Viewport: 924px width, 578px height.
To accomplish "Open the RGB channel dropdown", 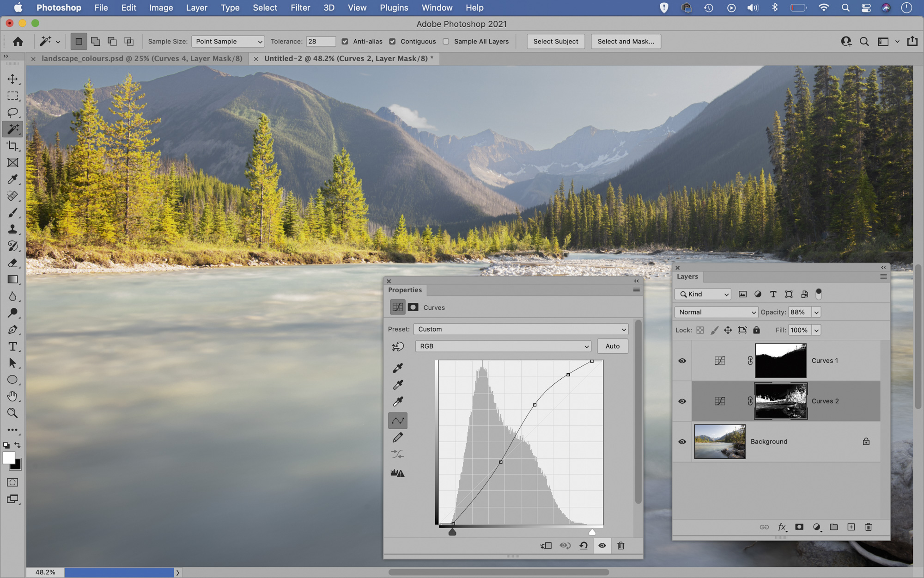I will click(503, 346).
